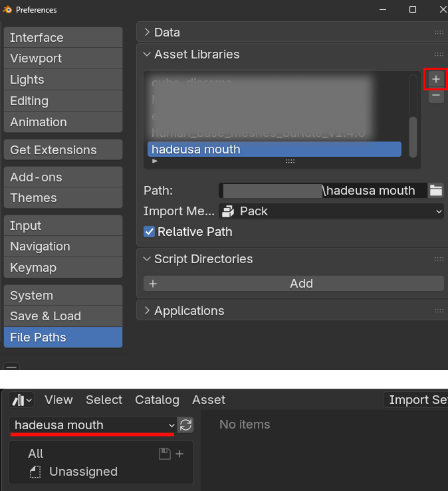Image resolution: width=448 pixels, height=491 pixels.
Task: Click the Get Extensions button
Action: click(62, 150)
